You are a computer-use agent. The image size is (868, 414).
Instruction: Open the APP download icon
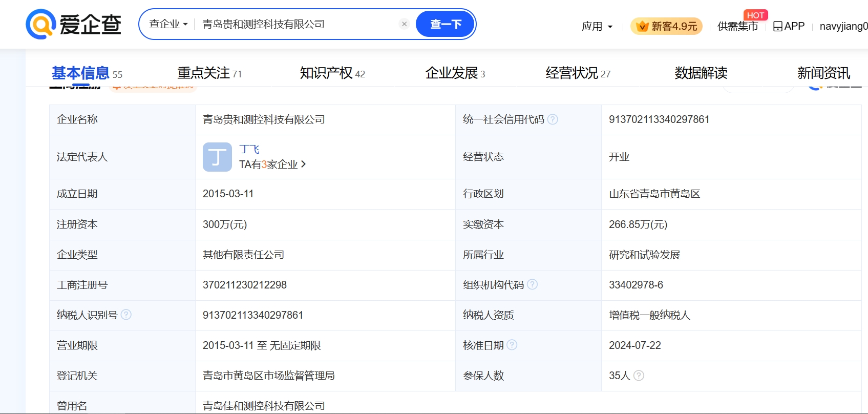777,26
